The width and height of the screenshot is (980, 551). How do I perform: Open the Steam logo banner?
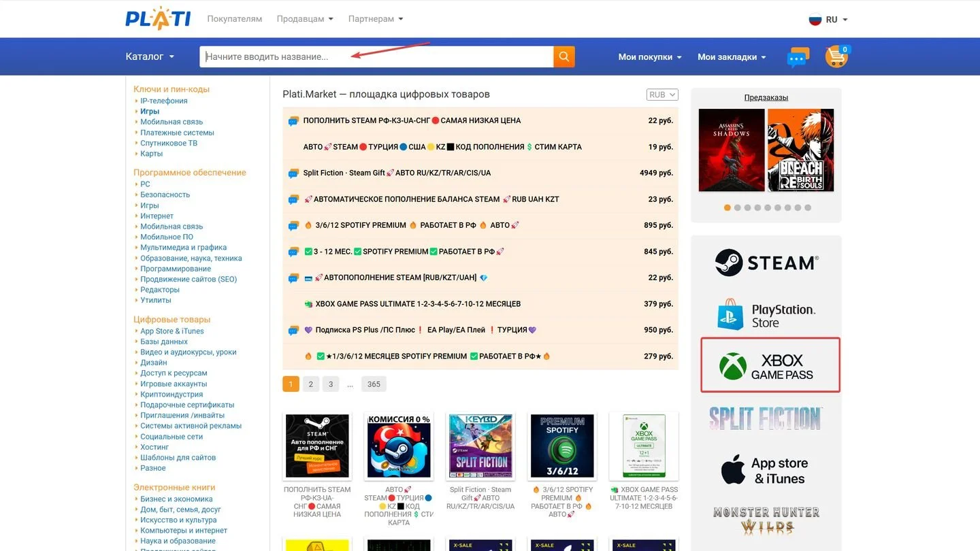766,263
